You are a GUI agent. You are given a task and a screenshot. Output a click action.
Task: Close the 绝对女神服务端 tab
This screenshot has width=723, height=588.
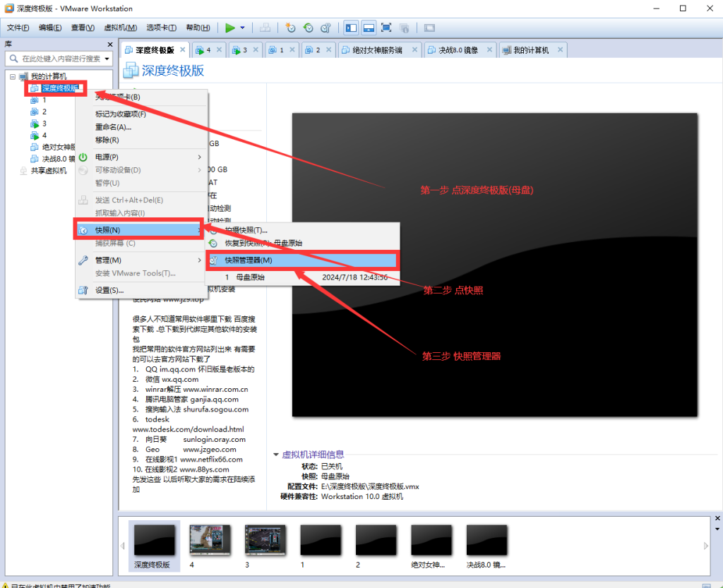pyautogui.click(x=414, y=50)
